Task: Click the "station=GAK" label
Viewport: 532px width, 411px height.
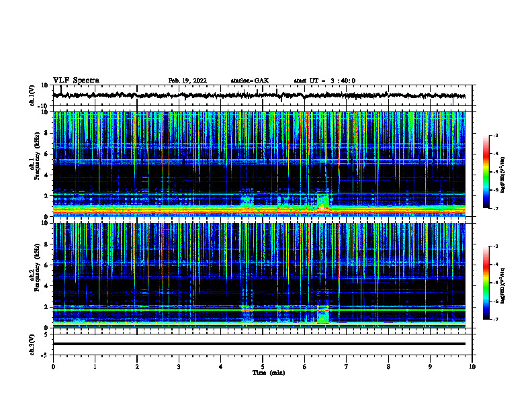Action: click(x=250, y=81)
